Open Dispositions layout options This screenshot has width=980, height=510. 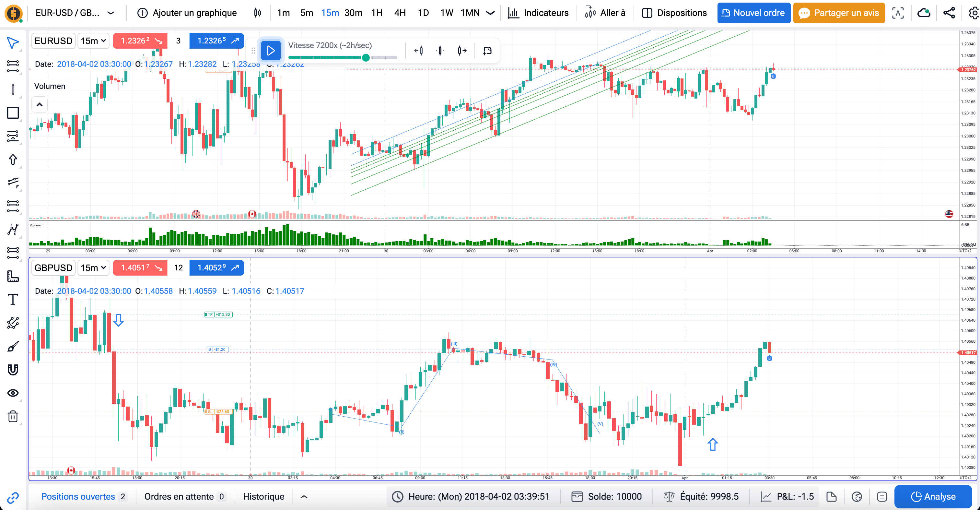click(x=673, y=13)
